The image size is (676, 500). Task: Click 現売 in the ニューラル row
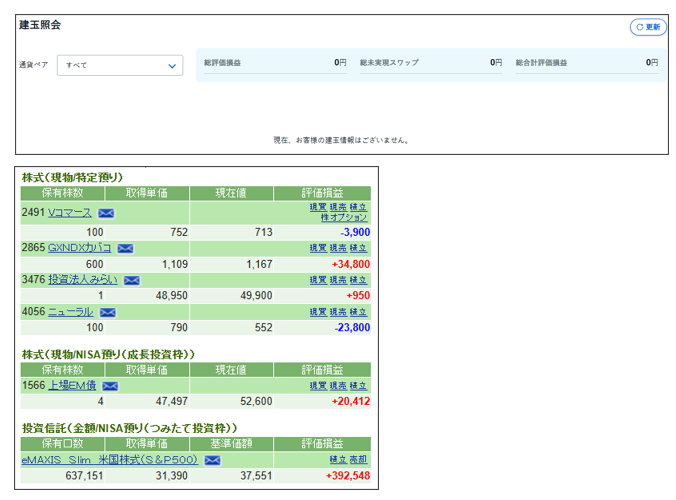(338, 312)
